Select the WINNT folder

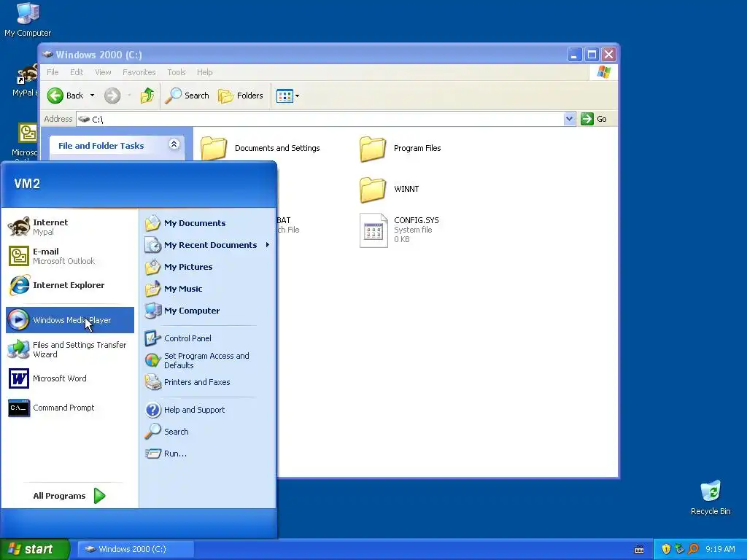click(x=390, y=189)
